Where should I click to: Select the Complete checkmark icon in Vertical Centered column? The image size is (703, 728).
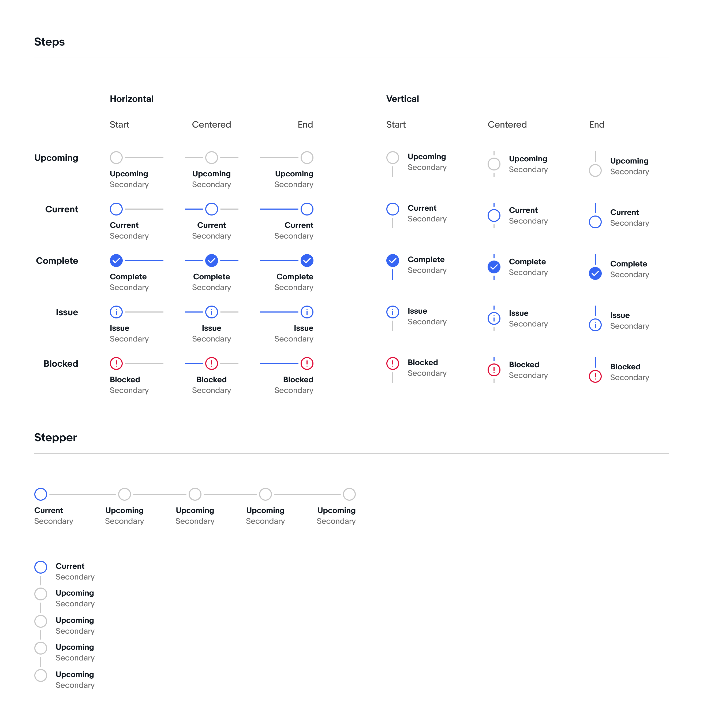coord(494,267)
